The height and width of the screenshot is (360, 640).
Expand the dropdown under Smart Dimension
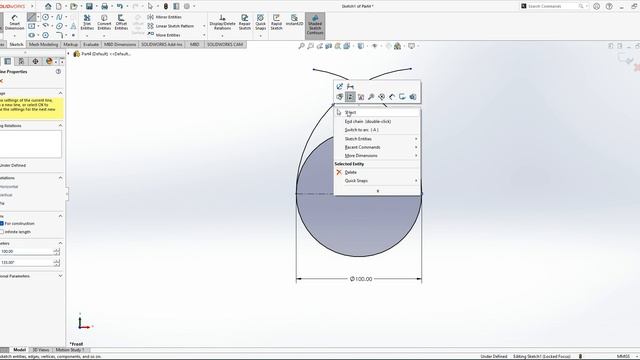pos(14,36)
